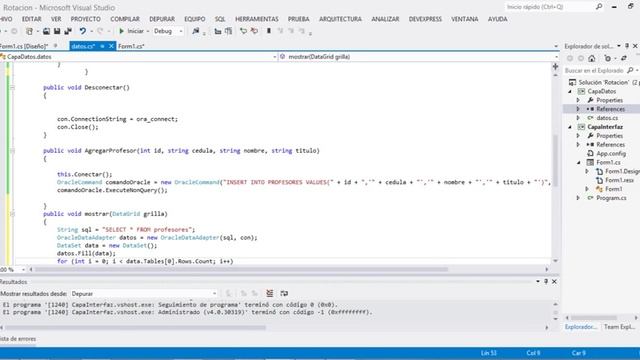Image resolution: width=640 pixels, height=360 pixels.
Task: Select Solución 'Rotacion' root node
Action: click(603, 82)
